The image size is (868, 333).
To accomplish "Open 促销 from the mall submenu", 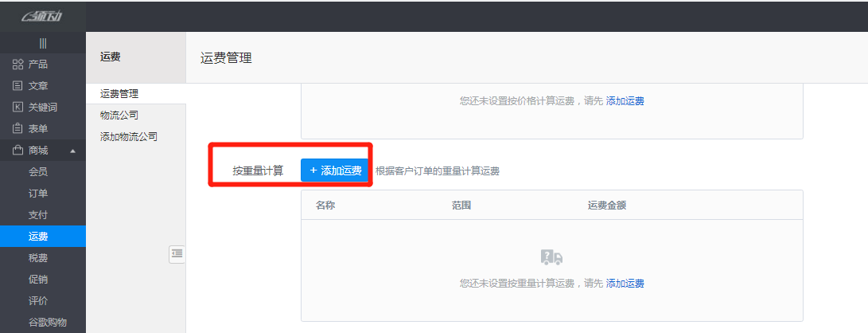I will point(38,279).
